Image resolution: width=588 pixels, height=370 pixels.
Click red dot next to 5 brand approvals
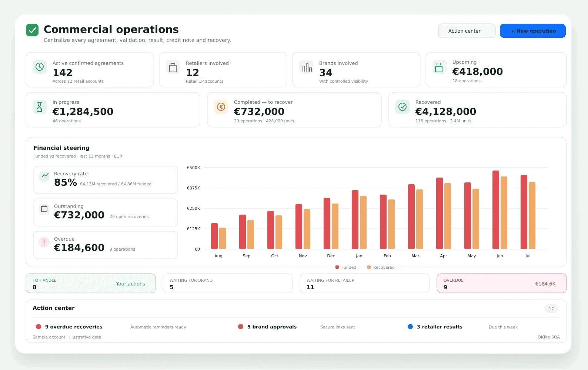tap(241, 327)
